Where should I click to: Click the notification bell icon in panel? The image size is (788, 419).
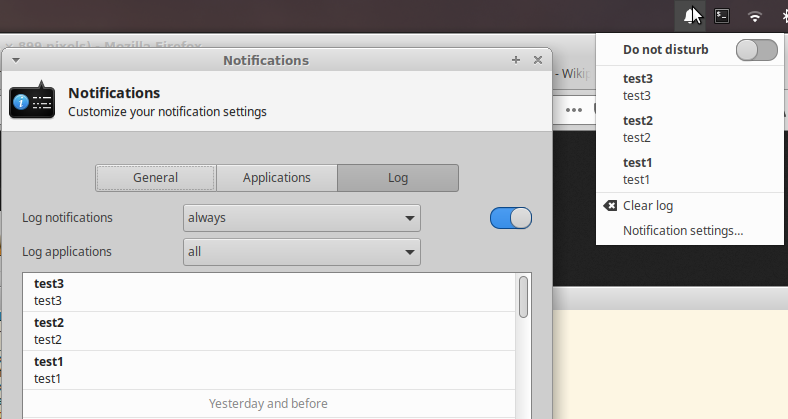point(691,16)
